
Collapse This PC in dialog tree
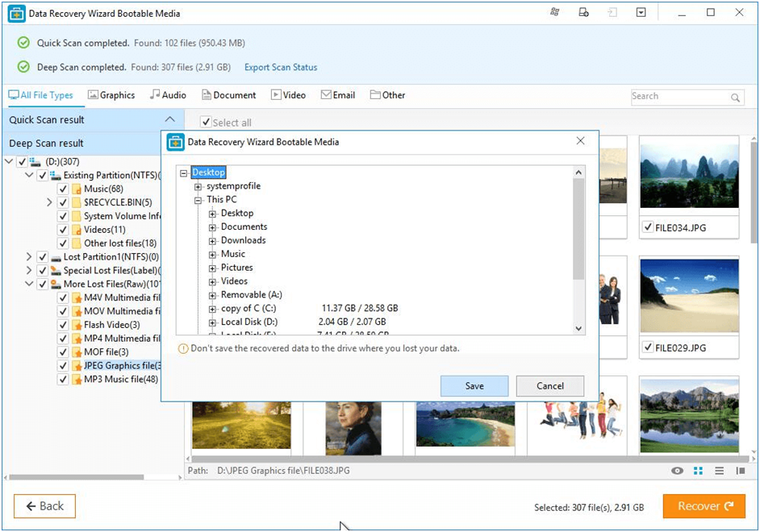tap(198, 201)
